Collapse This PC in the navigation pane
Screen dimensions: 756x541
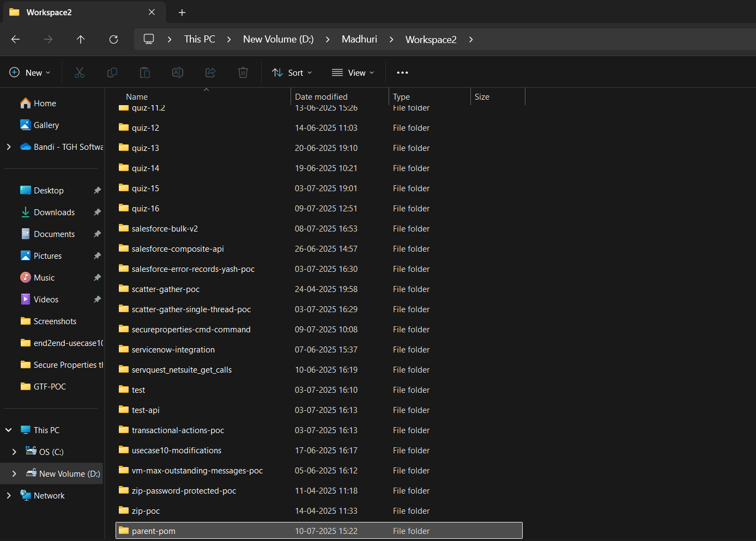coord(8,429)
